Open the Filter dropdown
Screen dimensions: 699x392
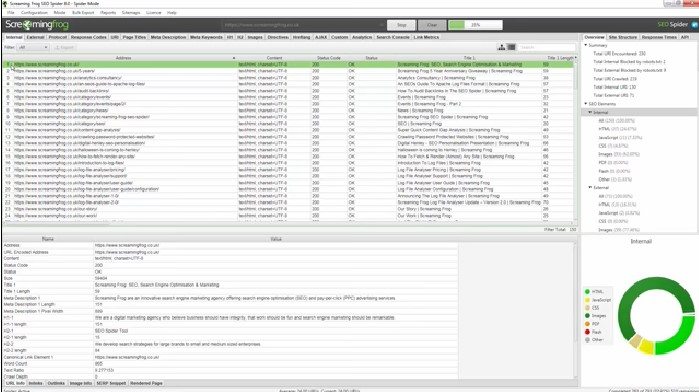33,47
